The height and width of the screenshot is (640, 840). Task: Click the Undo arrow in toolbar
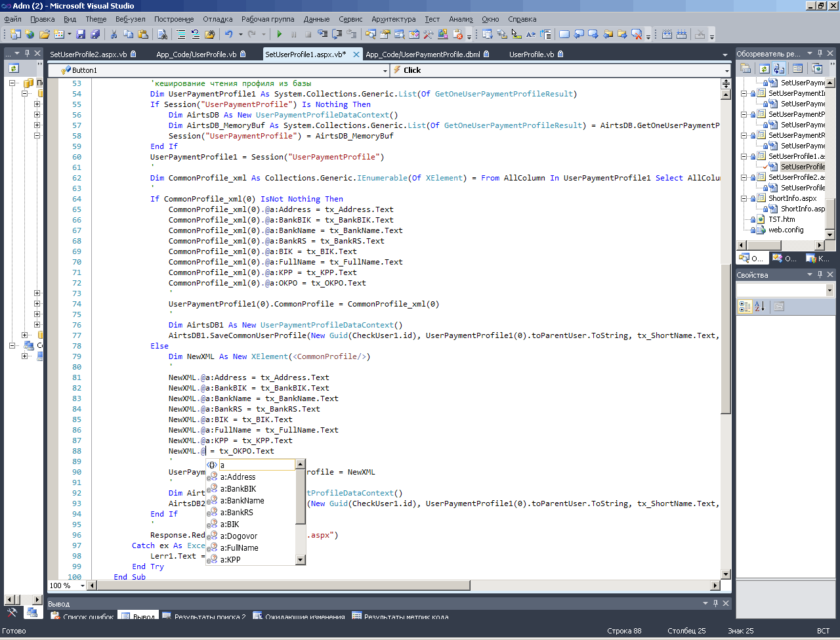(228, 34)
